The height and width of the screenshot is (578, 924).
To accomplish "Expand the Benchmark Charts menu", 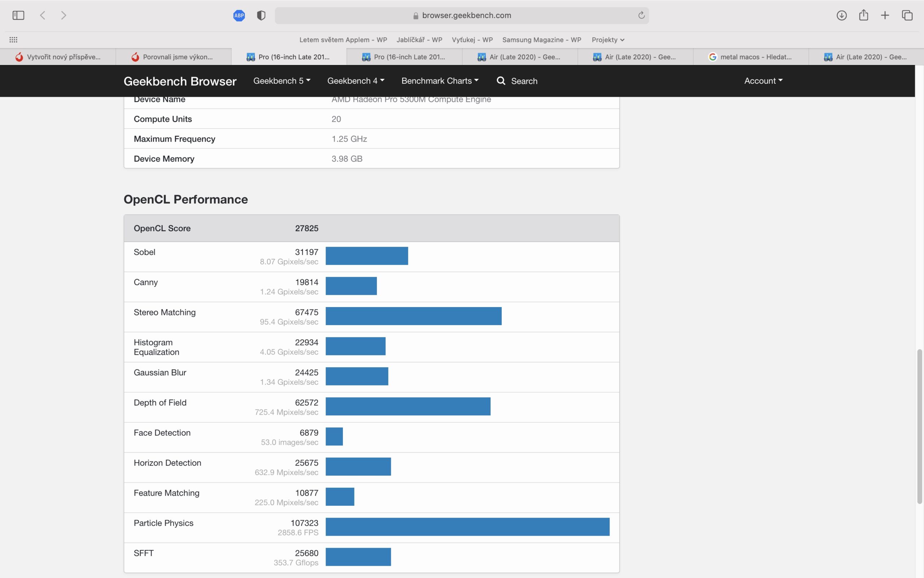I will (x=440, y=81).
